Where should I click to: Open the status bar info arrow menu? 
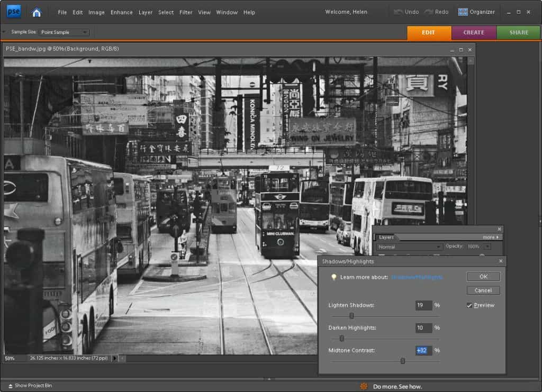[115, 358]
